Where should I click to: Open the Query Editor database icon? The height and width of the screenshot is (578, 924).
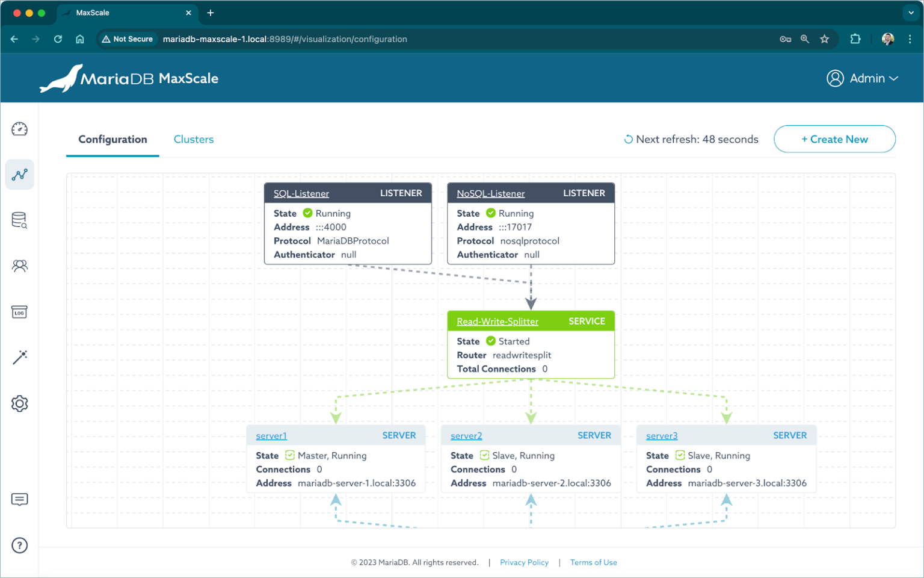coord(19,220)
